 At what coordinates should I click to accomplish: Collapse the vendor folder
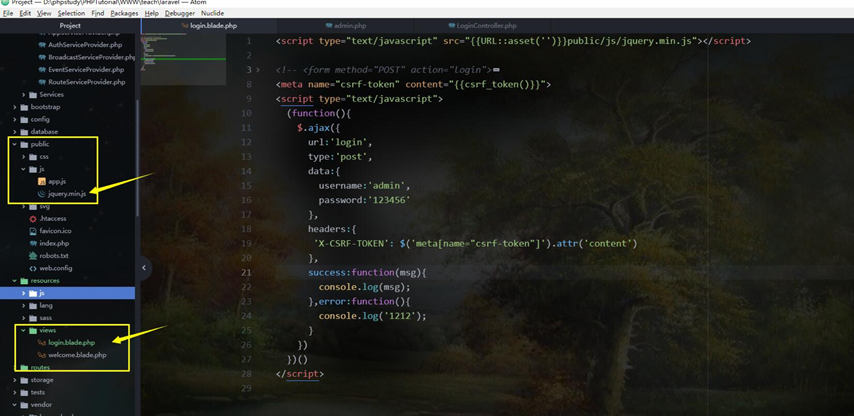[15, 405]
